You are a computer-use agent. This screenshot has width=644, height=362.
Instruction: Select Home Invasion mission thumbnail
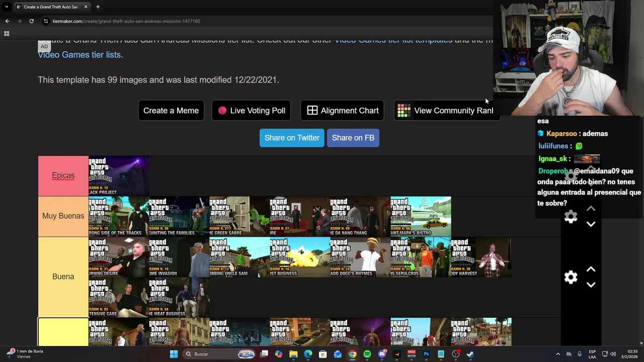(x=179, y=257)
